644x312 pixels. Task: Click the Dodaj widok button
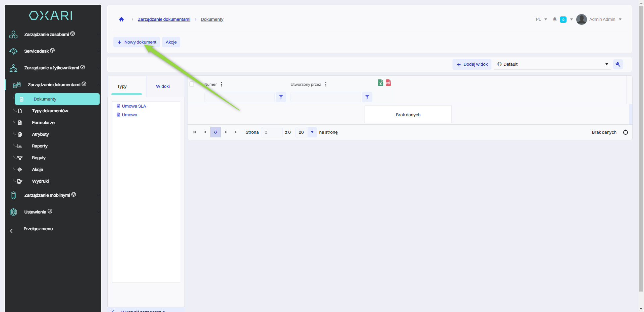pyautogui.click(x=472, y=64)
